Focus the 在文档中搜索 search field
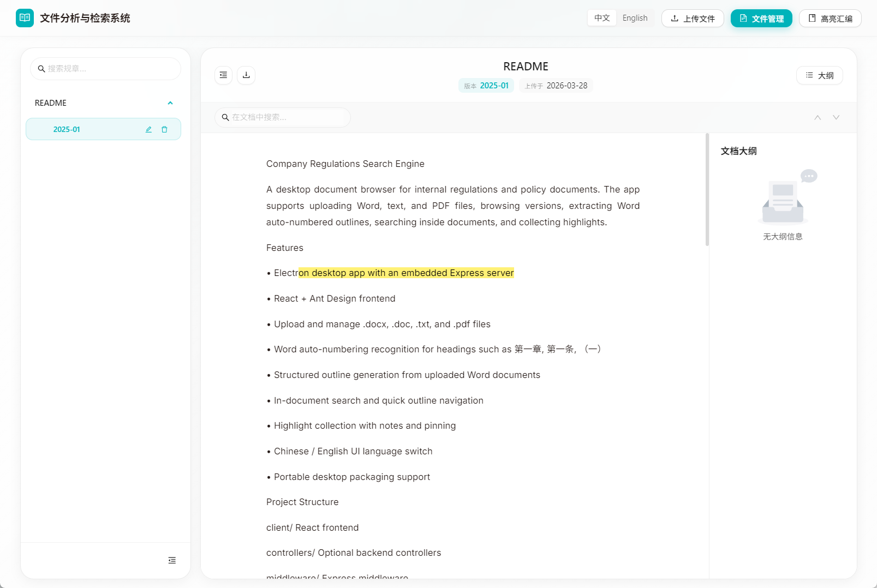The width and height of the screenshot is (877, 588). pyautogui.click(x=288, y=118)
